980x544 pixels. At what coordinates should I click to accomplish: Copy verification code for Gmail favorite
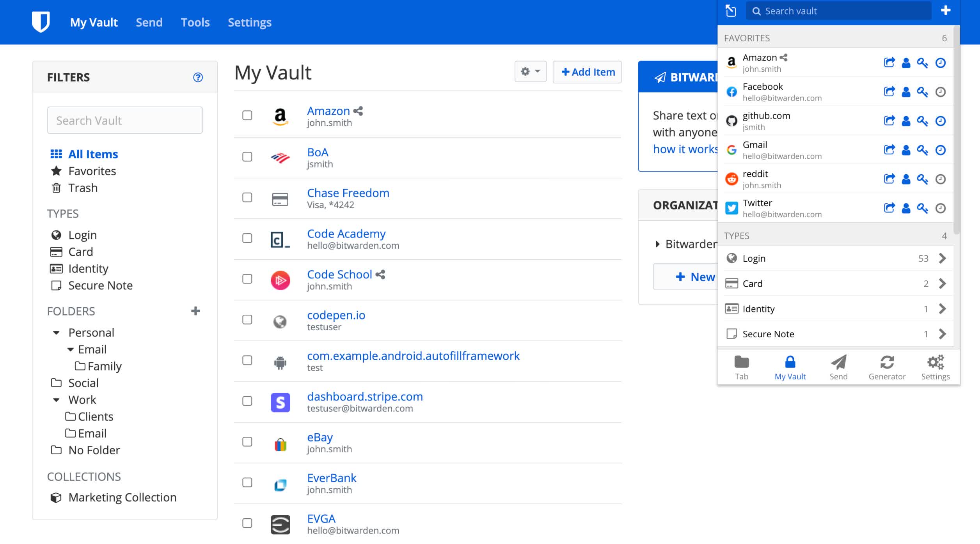click(940, 150)
